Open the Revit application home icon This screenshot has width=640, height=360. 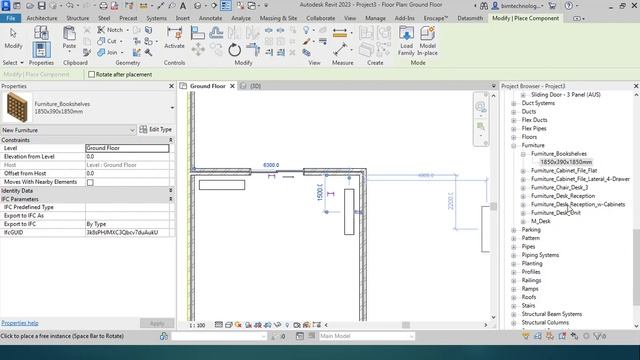(6, 5)
